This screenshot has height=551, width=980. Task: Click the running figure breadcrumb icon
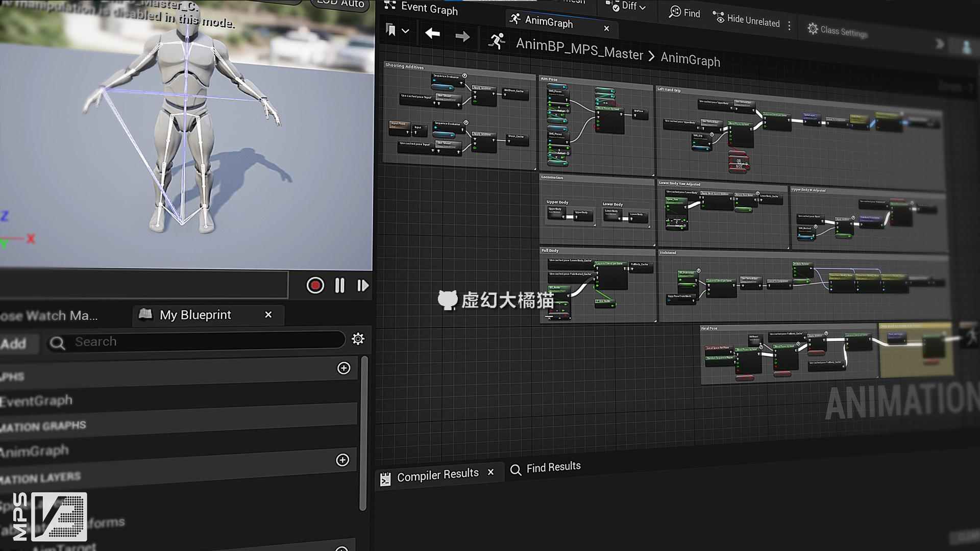[497, 41]
